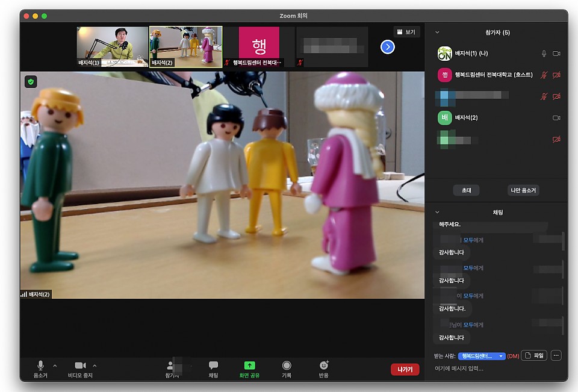Open the 보기 view menu

406,32
